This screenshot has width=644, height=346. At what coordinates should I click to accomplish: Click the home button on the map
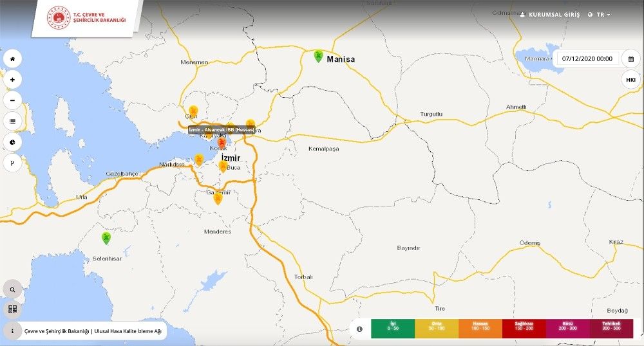pyautogui.click(x=12, y=59)
